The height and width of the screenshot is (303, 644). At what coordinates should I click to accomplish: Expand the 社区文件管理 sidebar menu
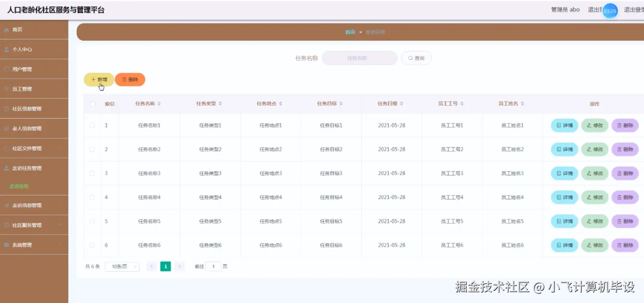pos(34,149)
